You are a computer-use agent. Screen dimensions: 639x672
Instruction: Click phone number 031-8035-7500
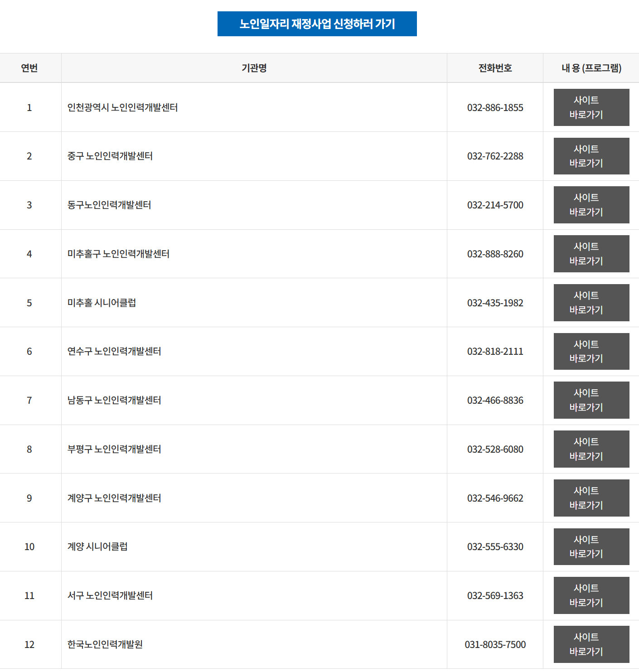click(x=496, y=644)
